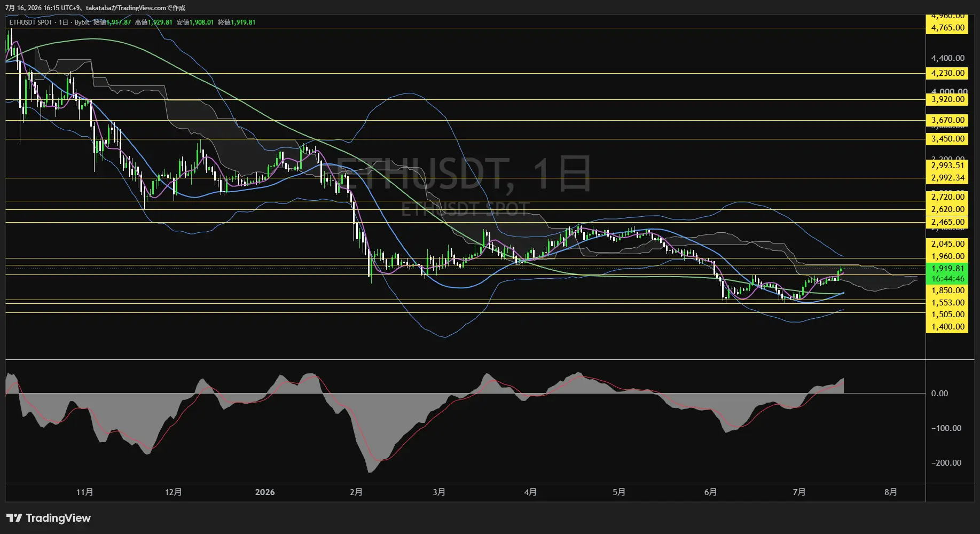Select the 4,765.00 price level label
Screen dimensions: 980x534
click(x=947, y=28)
